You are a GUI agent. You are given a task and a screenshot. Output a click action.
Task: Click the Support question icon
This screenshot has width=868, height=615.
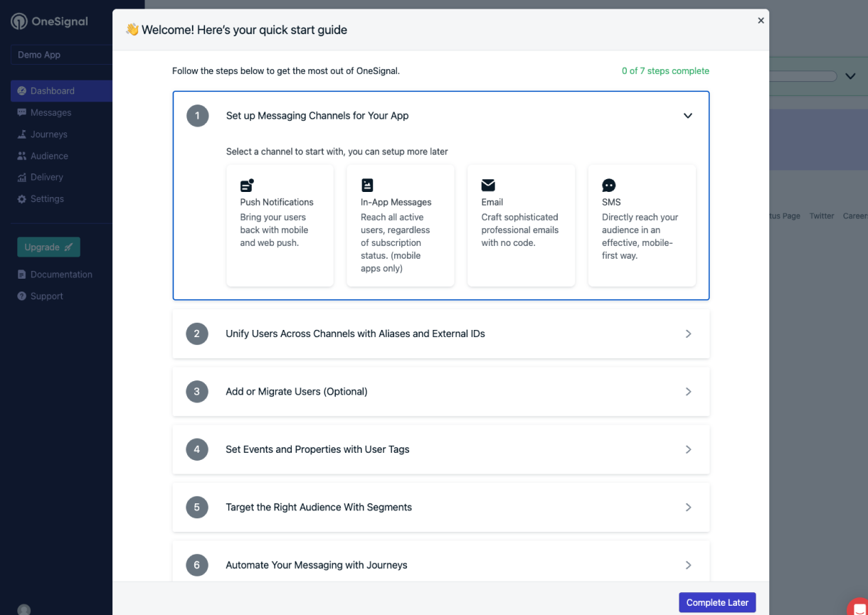(x=21, y=296)
